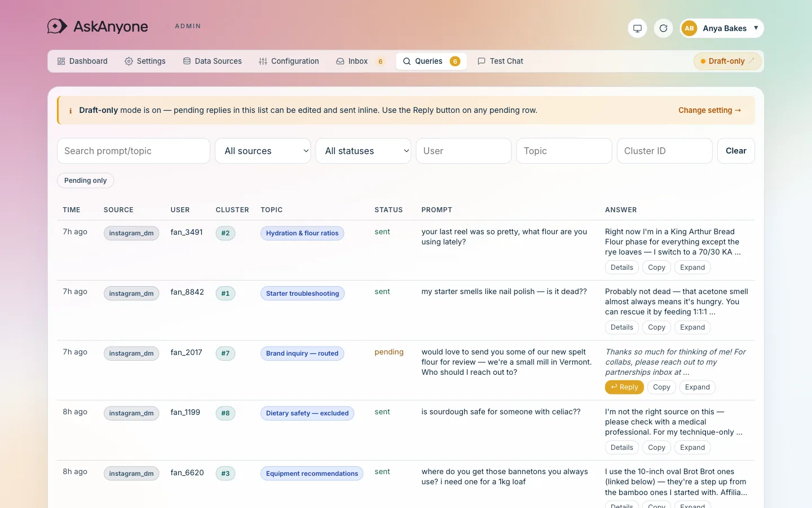This screenshot has height=508, width=812.
Task: Open the Configuration tab
Action: click(x=289, y=61)
